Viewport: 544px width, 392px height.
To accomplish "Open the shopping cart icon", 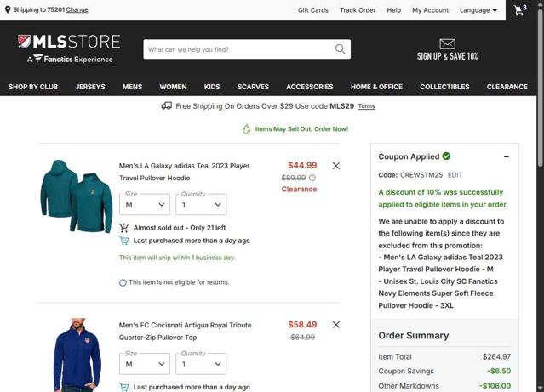I will click(x=520, y=9).
